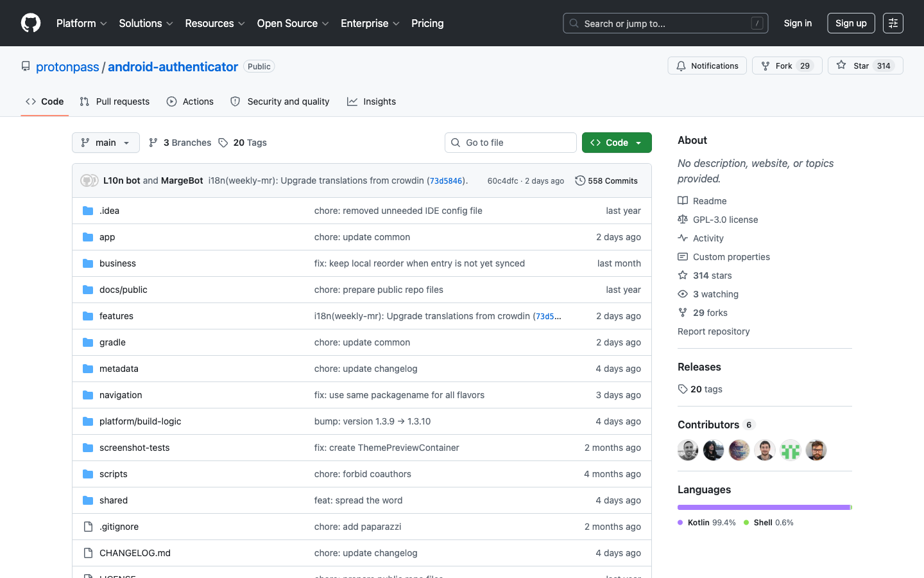Expand the Solutions menu
Image resolution: width=924 pixels, height=578 pixels.
pos(146,23)
